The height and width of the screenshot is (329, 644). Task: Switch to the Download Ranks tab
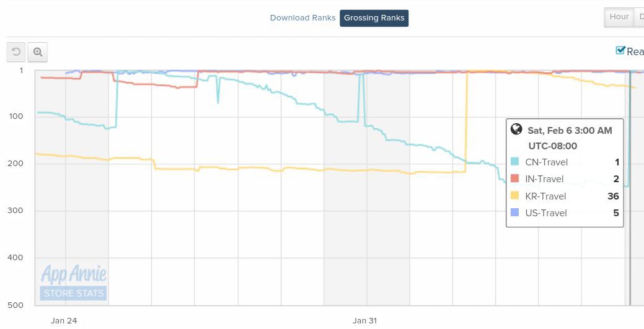tap(302, 18)
